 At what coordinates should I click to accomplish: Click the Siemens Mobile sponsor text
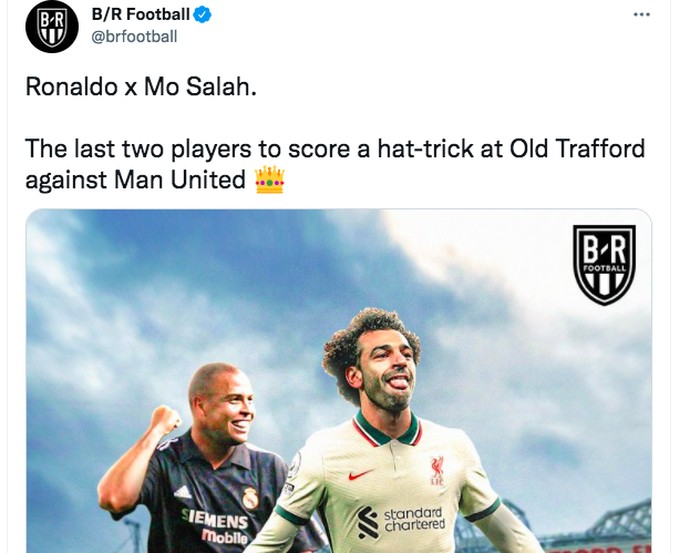pos(215,526)
